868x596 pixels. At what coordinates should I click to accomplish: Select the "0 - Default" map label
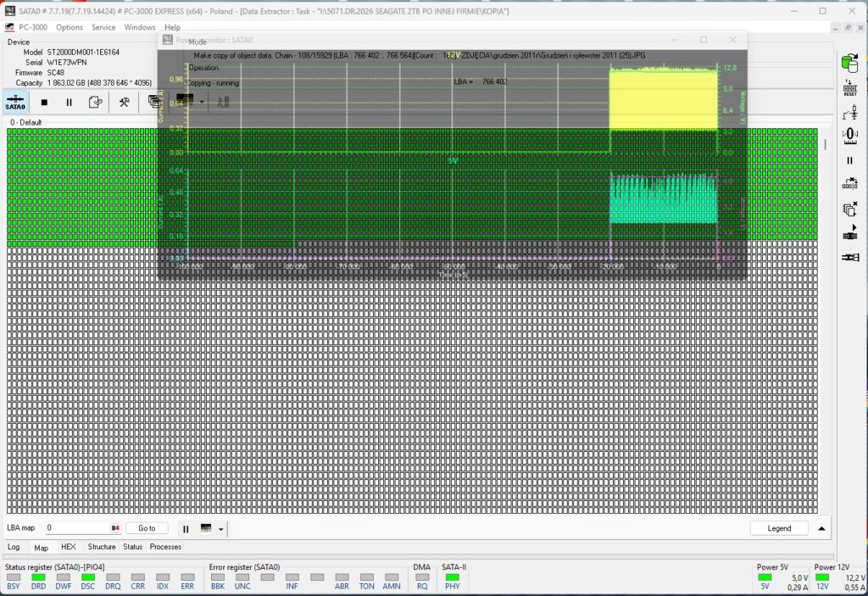[x=25, y=122]
